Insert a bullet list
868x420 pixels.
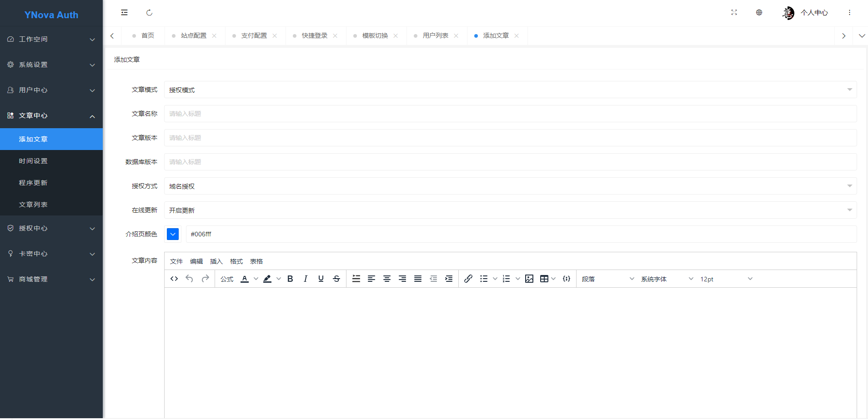[484, 279]
